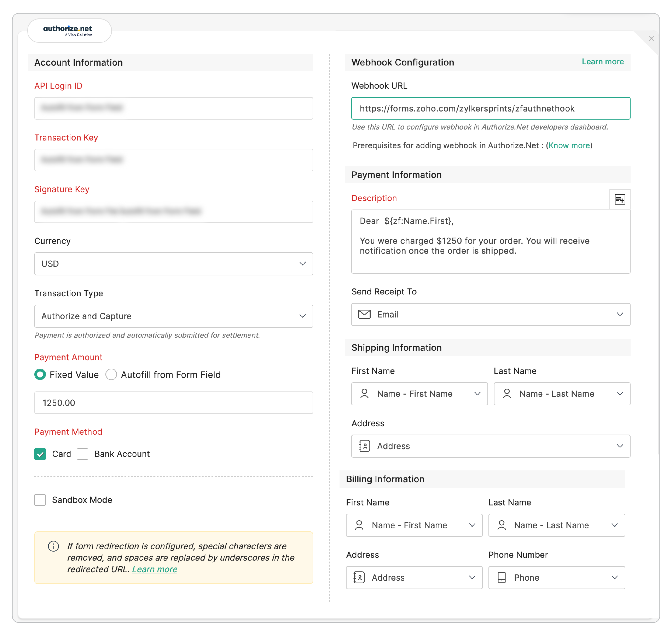The width and height of the screenshot is (672, 636).
Task: Click the person icon in Shipping First Name
Action: [x=364, y=393]
